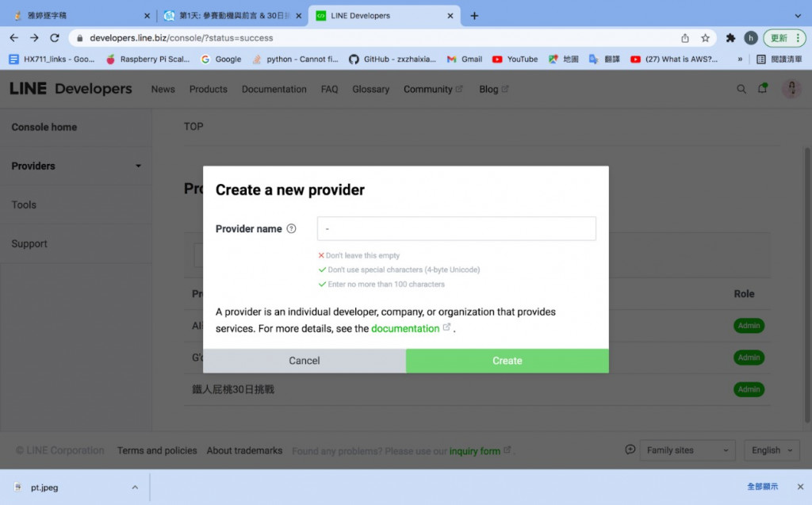Viewport: 812px width, 505px height.
Task: Open the 地圖 maps bookmark
Action: tap(564, 59)
